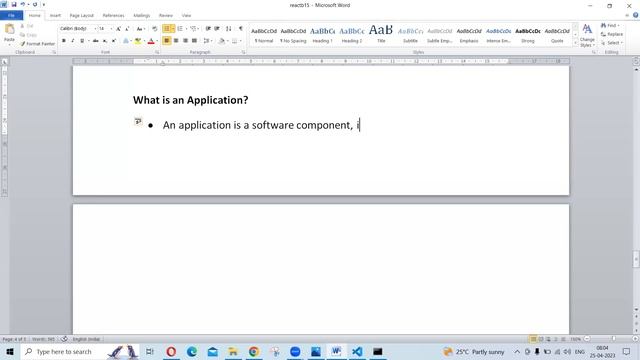Open Google Chrome from the taskbar
This screenshot has height=360, width=640.
[254, 351]
